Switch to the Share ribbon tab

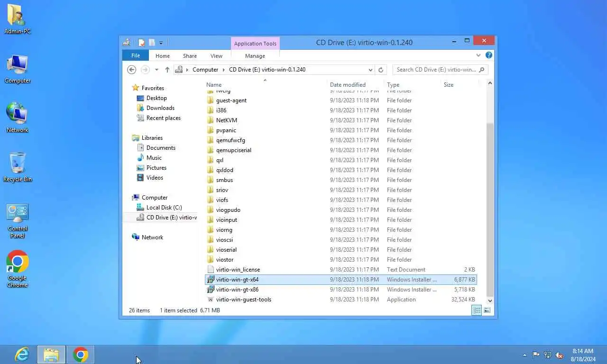190,56
